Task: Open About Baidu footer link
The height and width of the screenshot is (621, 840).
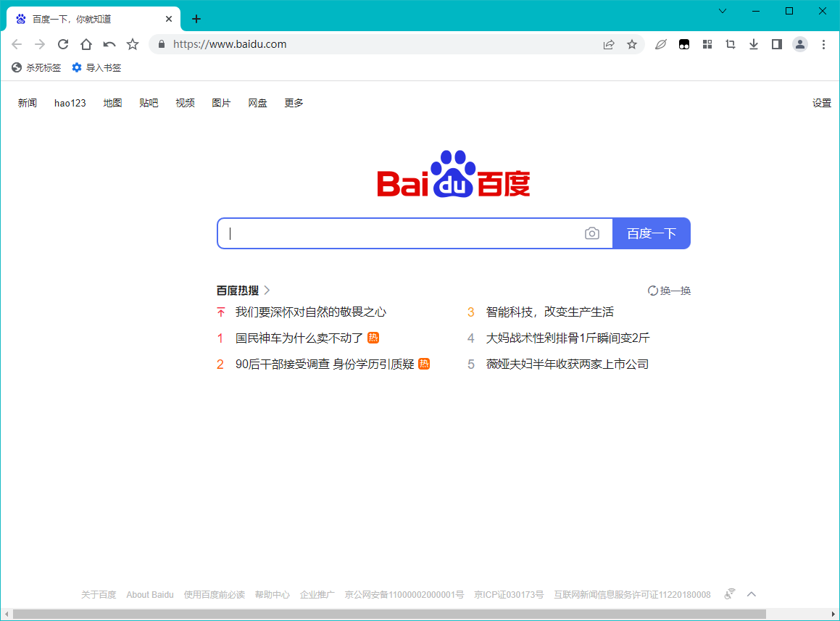Action: tap(150, 595)
